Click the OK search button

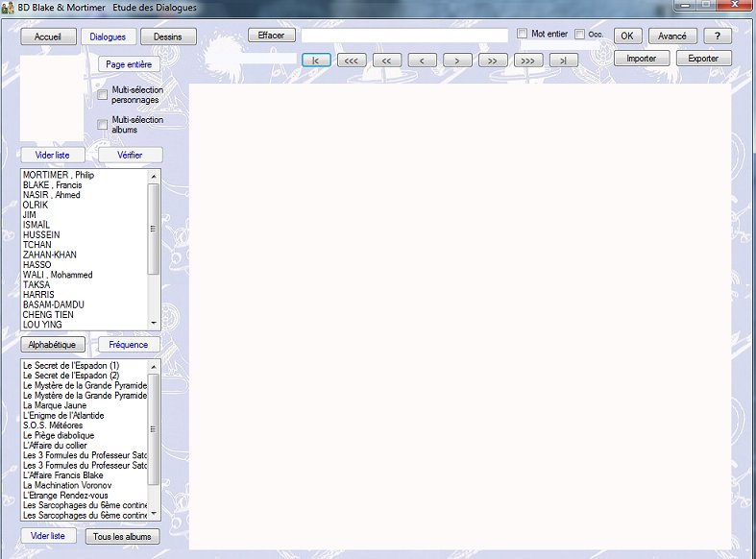coord(627,36)
